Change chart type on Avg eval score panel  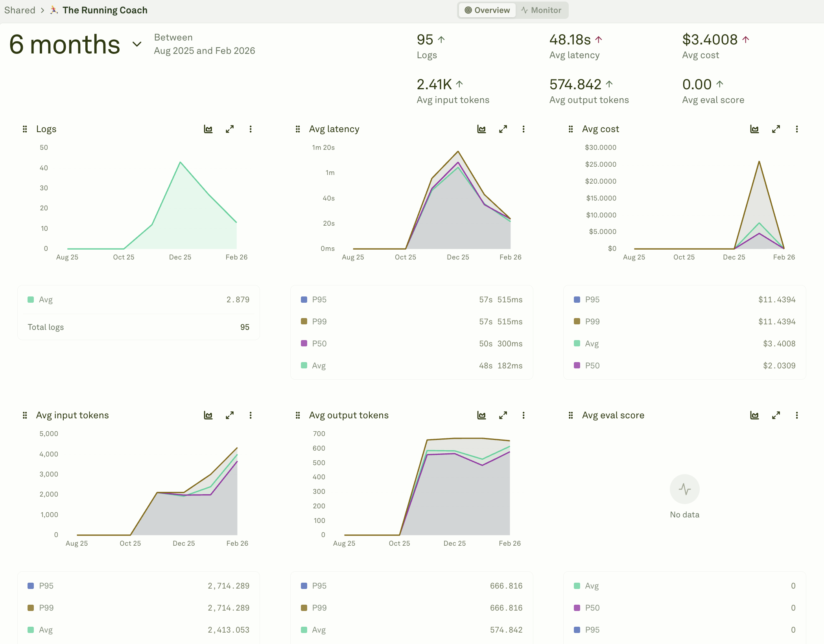point(754,415)
